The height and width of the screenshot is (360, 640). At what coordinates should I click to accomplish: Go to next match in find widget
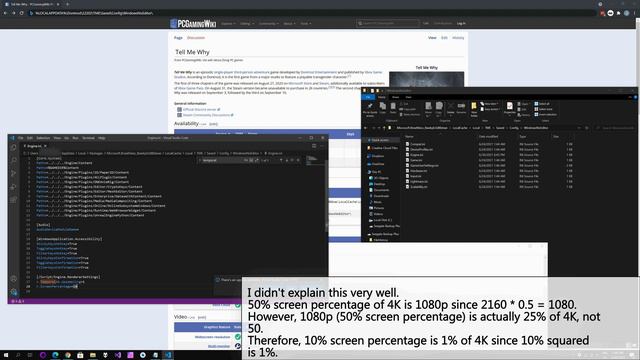(287, 160)
